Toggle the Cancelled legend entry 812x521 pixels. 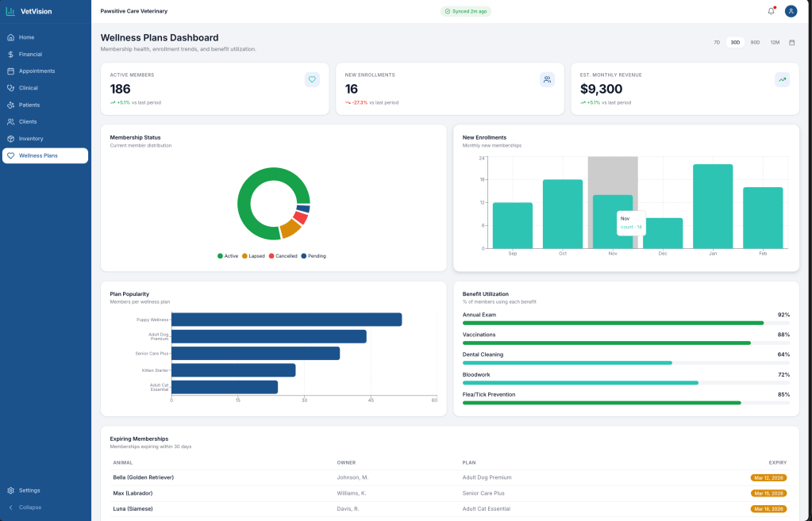coord(283,256)
